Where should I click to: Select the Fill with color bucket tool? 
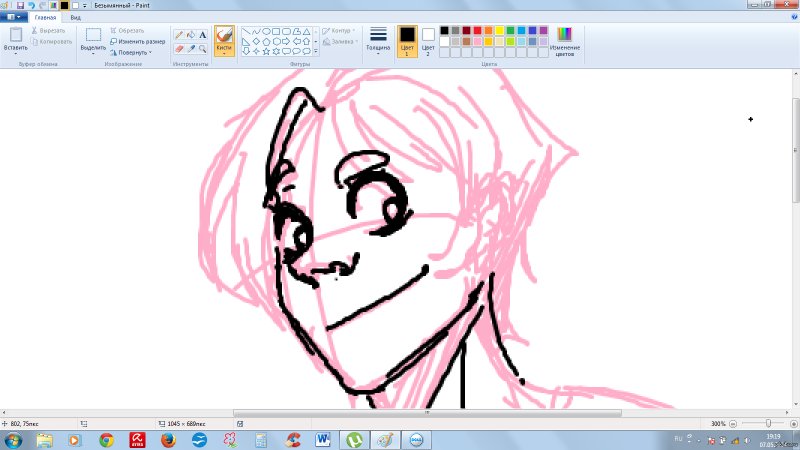(191, 34)
